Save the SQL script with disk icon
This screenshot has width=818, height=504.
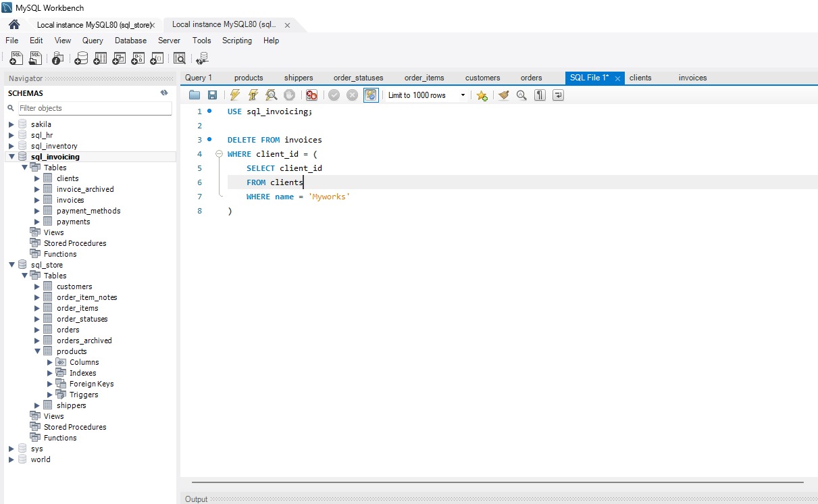212,95
